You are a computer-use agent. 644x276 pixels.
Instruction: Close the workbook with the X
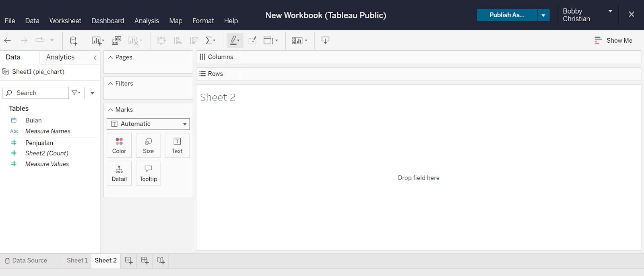pos(632,14)
